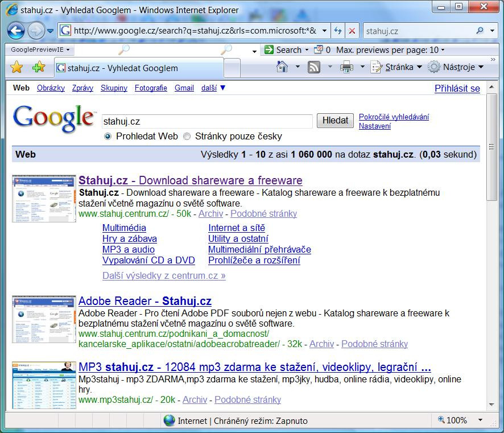The width and height of the screenshot is (504, 433).
Task: Click the Add to Favorites icon
Action: [x=39, y=67]
